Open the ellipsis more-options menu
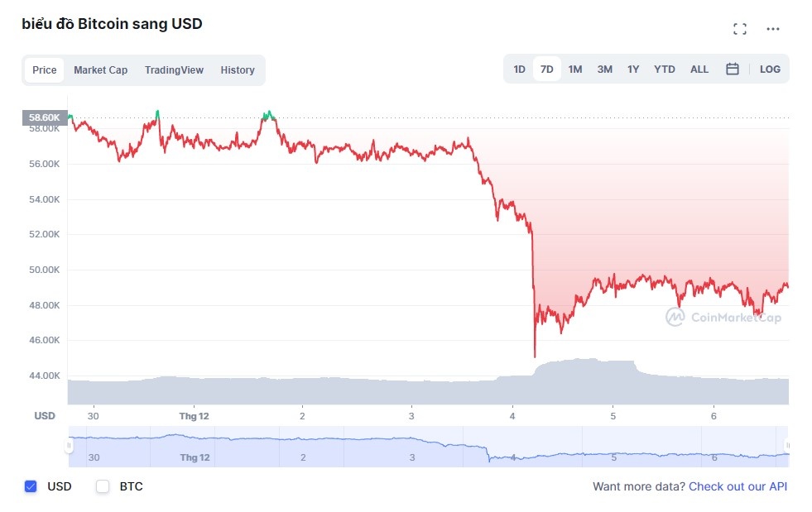This screenshot has width=812, height=512. point(773,28)
